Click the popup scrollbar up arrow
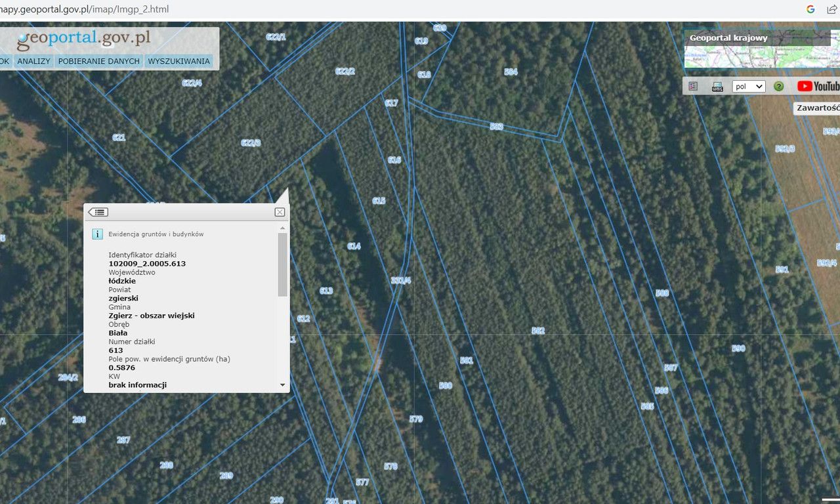 tap(283, 228)
